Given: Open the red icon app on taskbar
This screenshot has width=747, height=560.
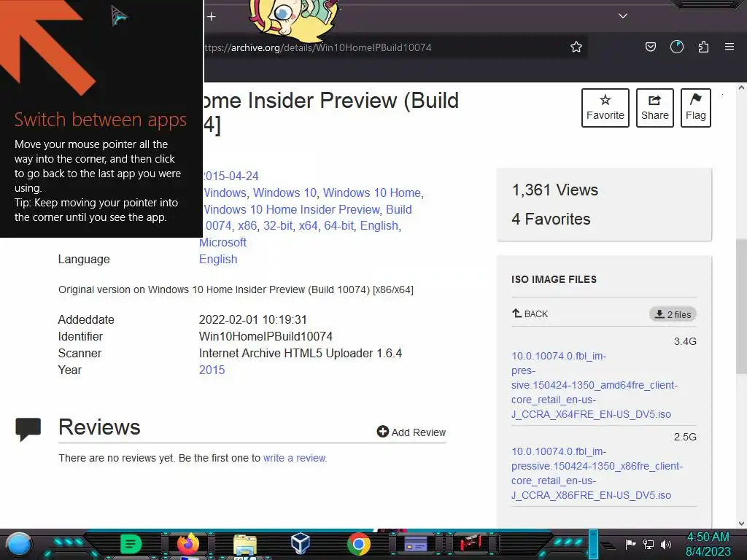Looking at the screenshot, I should point(471,543).
